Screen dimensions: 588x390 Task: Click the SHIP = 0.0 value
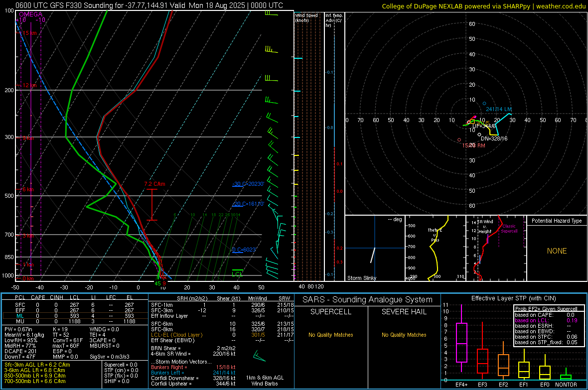117,381
